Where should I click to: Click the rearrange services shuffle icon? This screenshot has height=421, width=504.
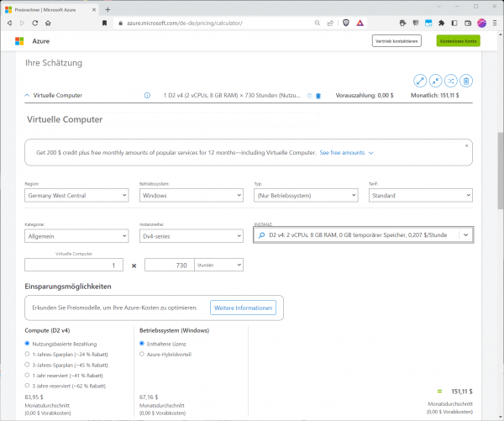point(450,81)
